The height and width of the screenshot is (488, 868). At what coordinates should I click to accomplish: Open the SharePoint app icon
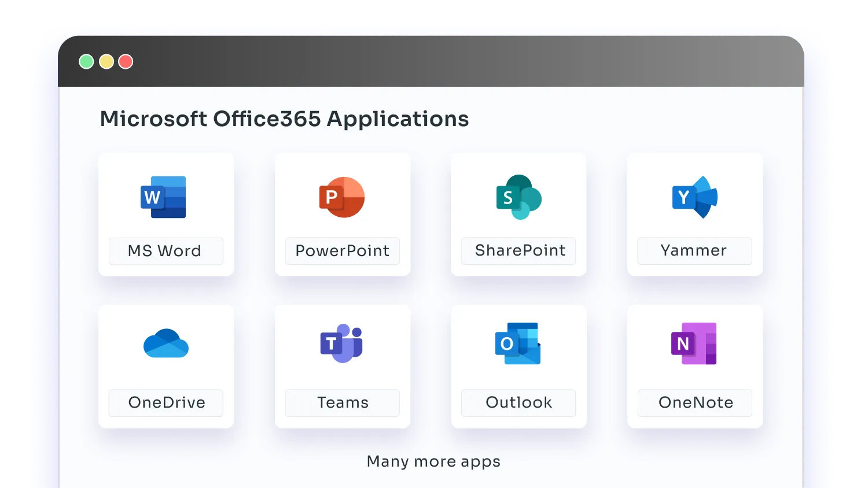point(519,197)
